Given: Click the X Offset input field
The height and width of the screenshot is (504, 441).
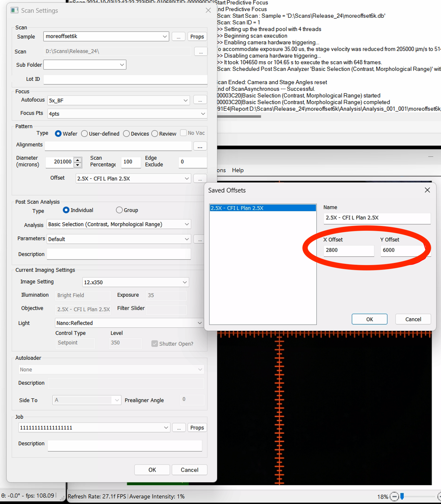Looking at the screenshot, I should click(x=348, y=250).
